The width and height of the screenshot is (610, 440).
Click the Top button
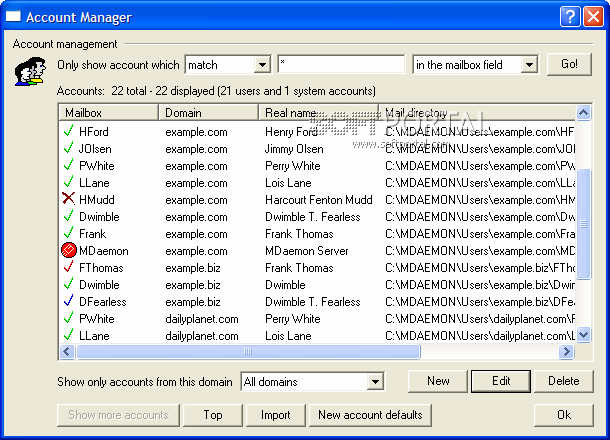[x=213, y=415]
